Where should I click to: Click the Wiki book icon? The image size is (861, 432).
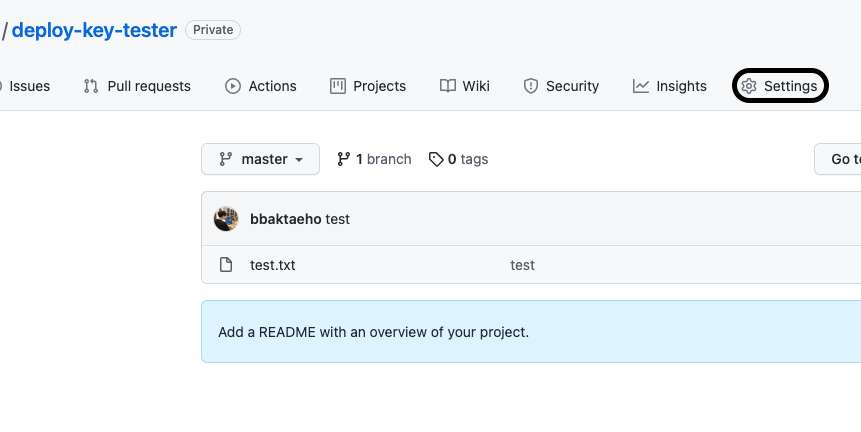click(448, 86)
